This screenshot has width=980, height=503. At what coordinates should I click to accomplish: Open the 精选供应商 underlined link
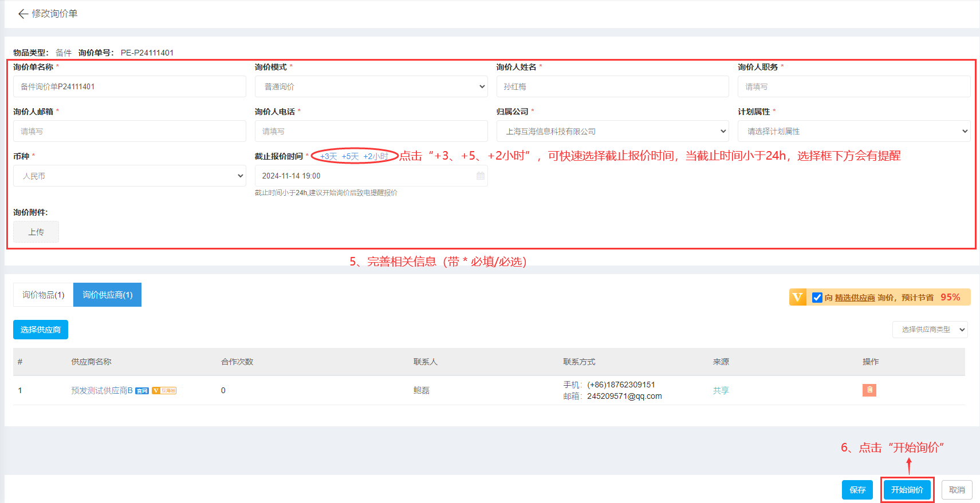coord(855,298)
